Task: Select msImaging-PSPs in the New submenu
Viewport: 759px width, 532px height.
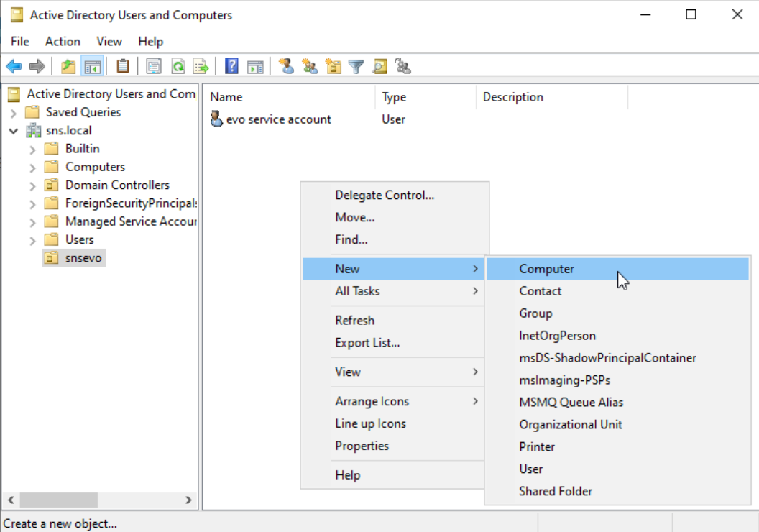Action: pyautogui.click(x=617, y=380)
